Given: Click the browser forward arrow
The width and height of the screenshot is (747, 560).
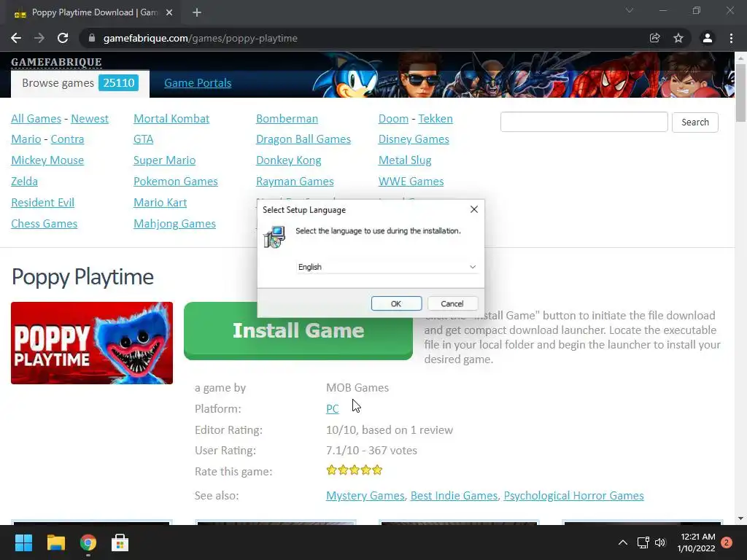Looking at the screenshot, I should pyautogui.click(x=39, y=38).
